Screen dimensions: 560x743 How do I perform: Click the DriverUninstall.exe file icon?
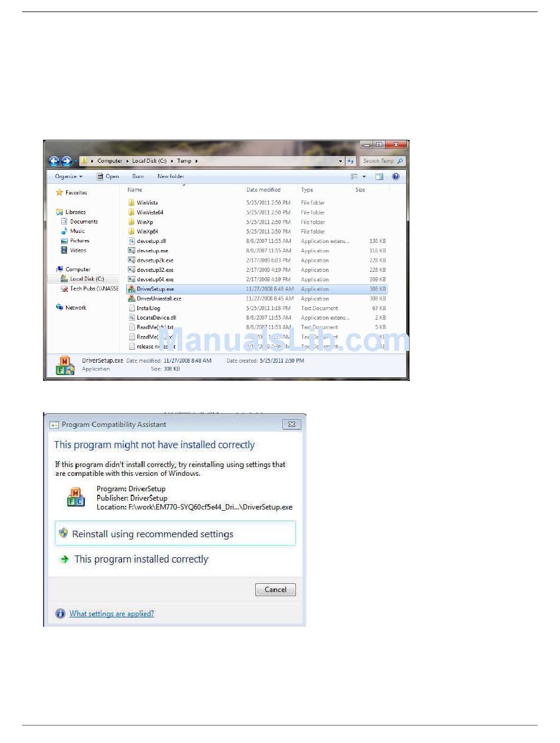click(131, 298)
